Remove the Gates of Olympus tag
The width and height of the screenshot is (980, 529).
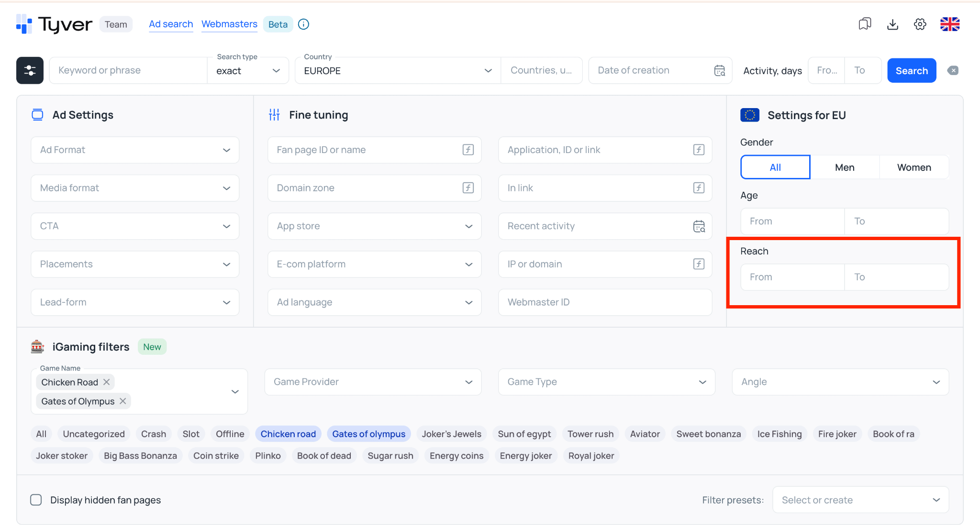pyautogui.click(x=123, y=401)
